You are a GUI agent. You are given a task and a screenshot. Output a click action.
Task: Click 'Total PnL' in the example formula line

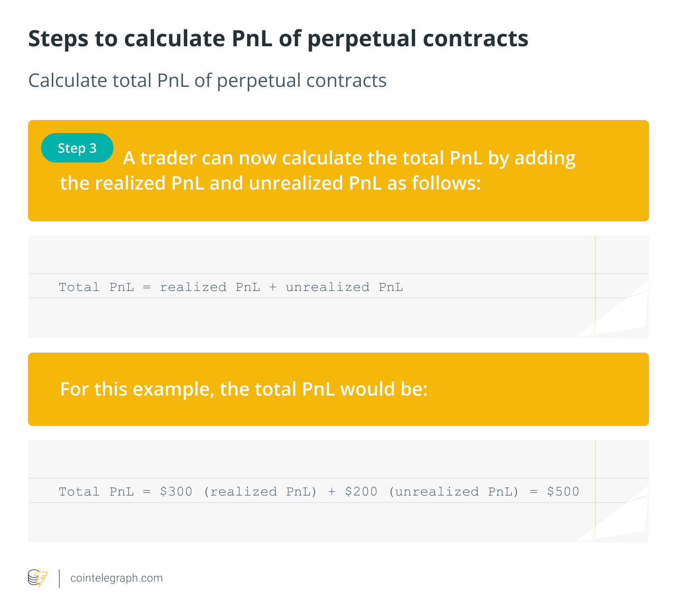(x=96, y=491)
